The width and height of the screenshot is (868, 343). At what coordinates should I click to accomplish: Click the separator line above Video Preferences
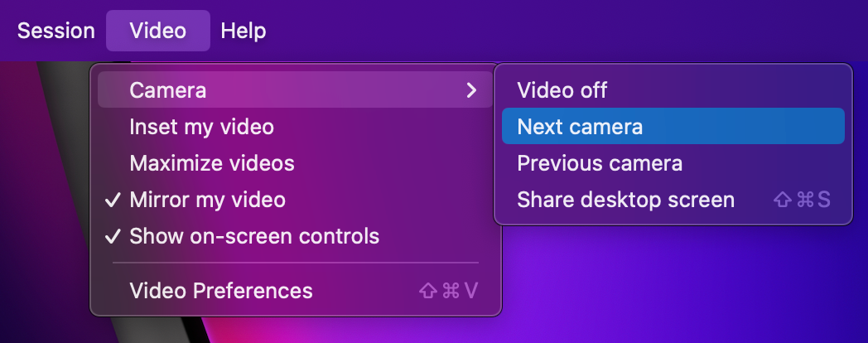[295, 263]
